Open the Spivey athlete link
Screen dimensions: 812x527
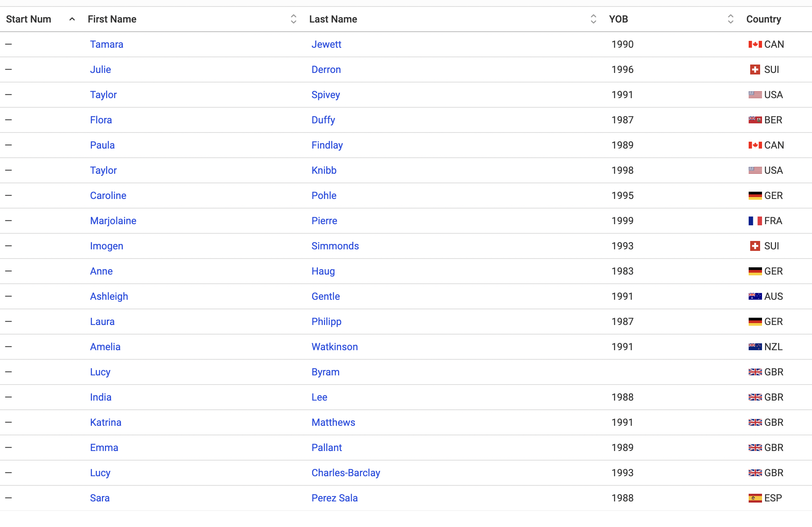coord(325,95)
